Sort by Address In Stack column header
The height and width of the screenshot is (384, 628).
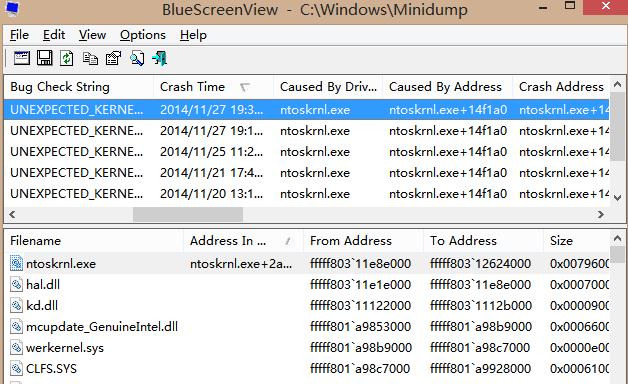pyautogui.click(x=243, y=241)
